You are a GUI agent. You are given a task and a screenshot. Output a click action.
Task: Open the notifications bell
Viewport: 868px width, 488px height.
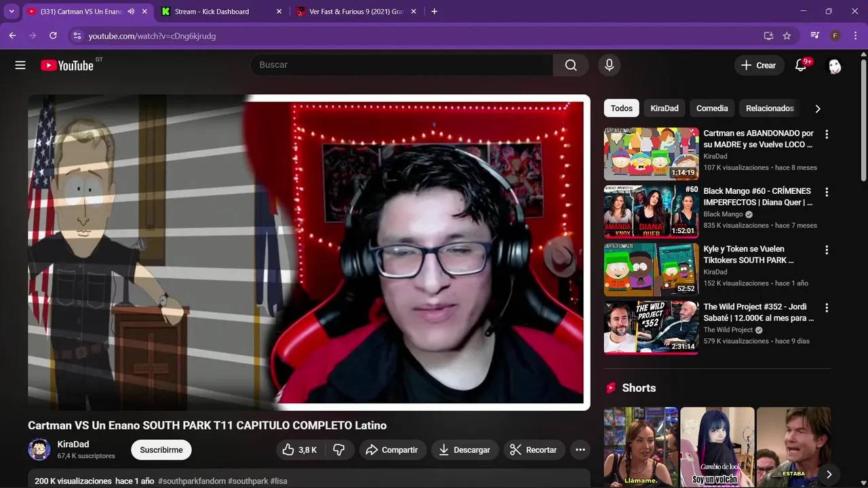[801, 65]
